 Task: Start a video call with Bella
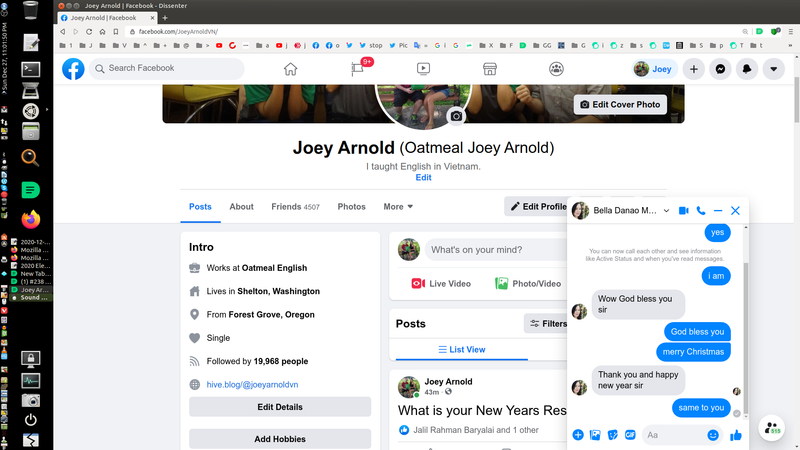point(684,211)
